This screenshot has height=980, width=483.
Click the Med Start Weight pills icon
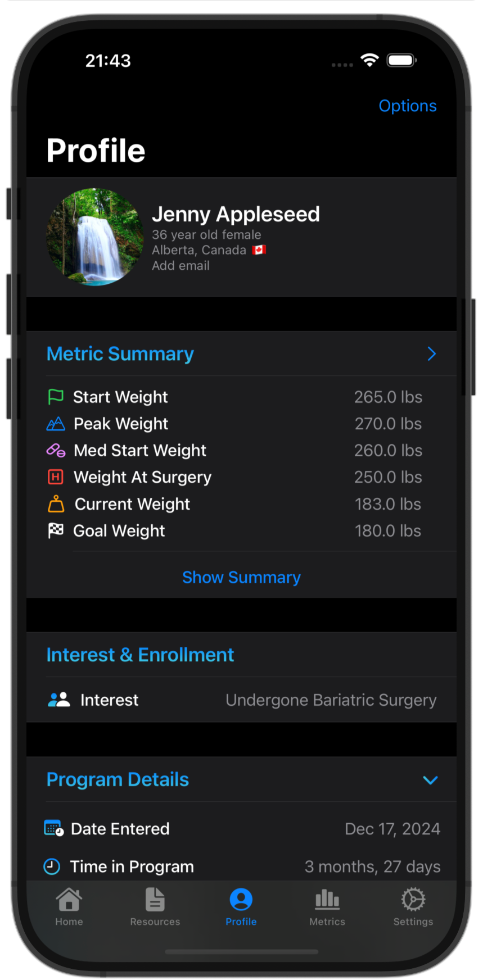click(x=56, y=450)
